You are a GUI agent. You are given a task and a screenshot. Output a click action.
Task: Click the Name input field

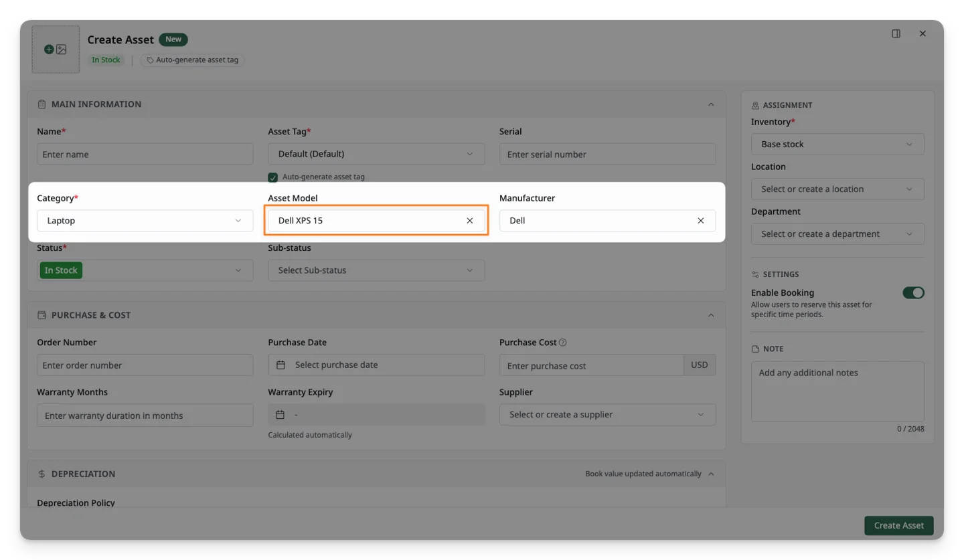pyautogui.click(x=145, y=154)
